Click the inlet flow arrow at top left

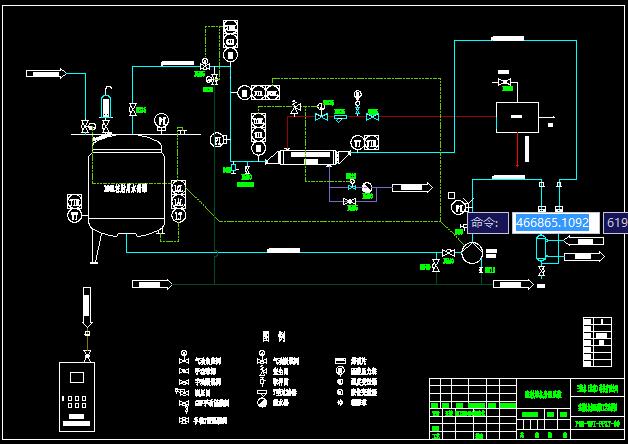pyautogui.click(x=46, y=73)
